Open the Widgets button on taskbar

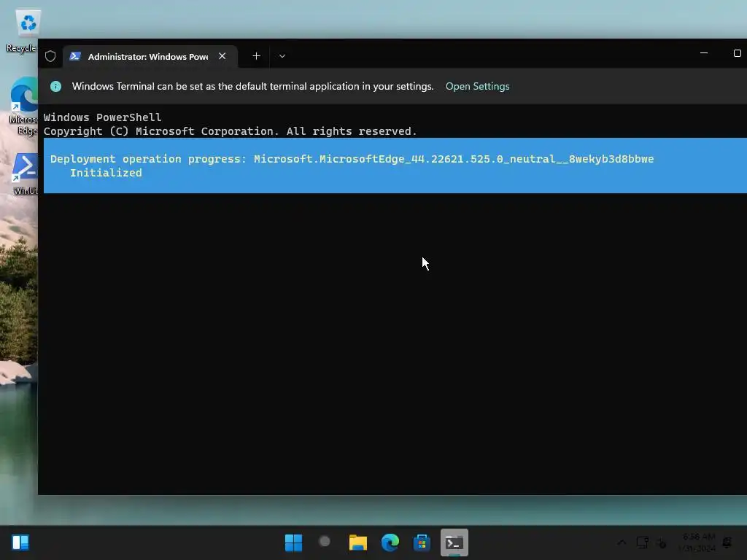(20, 542)
